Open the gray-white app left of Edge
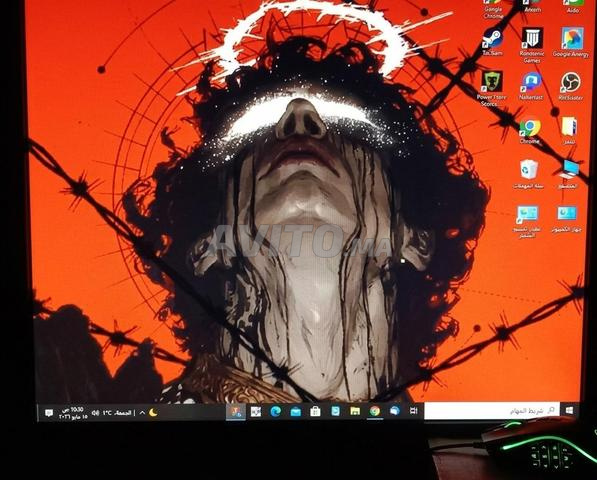 (x=256, y=411)
